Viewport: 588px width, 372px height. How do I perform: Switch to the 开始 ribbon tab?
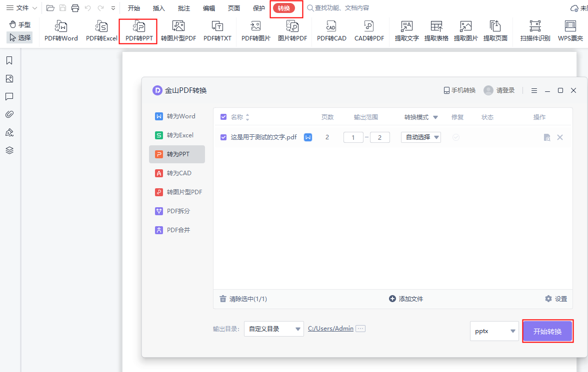(134, 8)
